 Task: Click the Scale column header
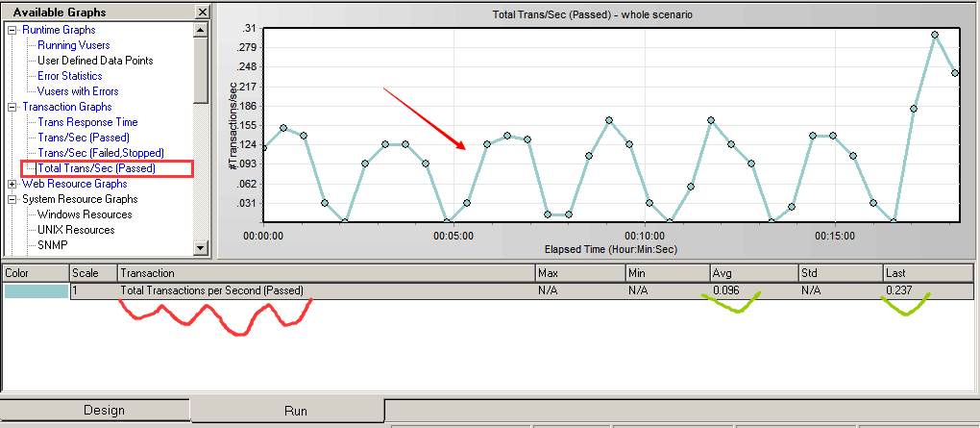coord(93,273)
